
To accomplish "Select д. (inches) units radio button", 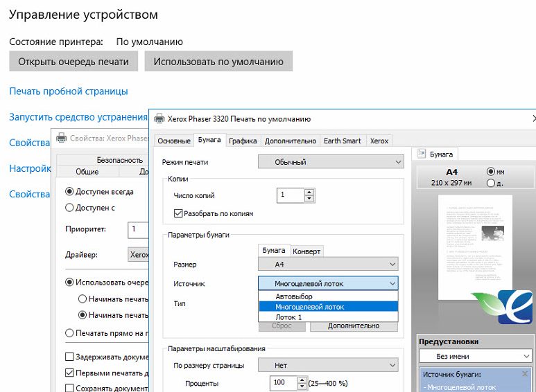I will pos(490,183).
